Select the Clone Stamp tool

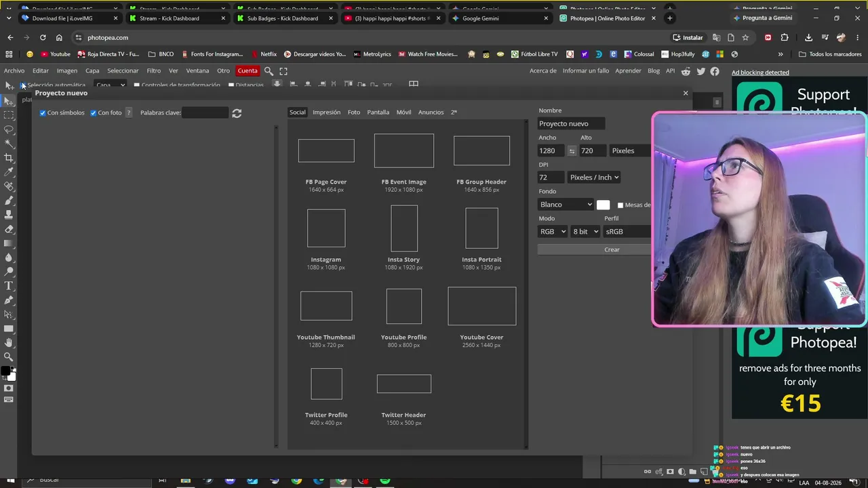coord(9,215)
